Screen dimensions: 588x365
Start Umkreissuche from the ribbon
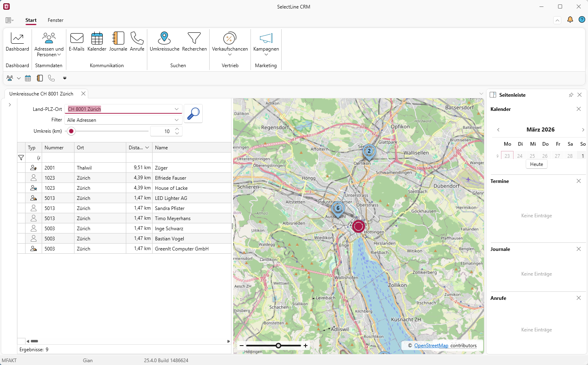point(164,42)
